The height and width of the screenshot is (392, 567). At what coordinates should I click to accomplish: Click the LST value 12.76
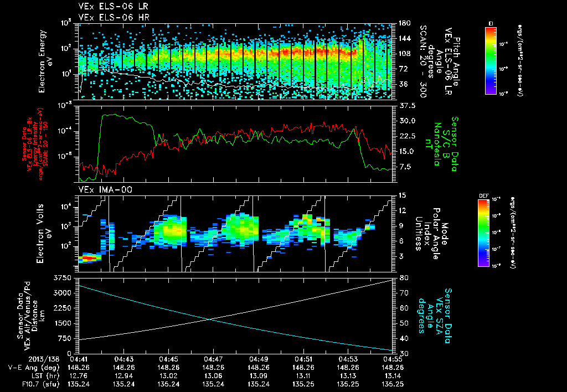click(x=79, y=376)
